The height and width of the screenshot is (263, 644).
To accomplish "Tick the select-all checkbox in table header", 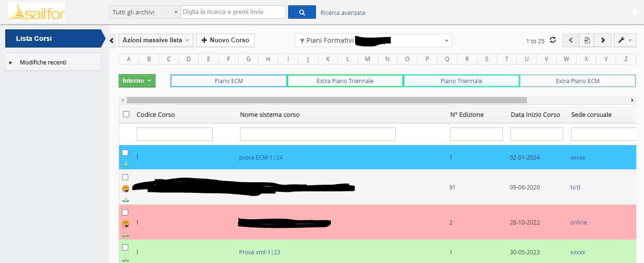I will (x=126, y=114).
